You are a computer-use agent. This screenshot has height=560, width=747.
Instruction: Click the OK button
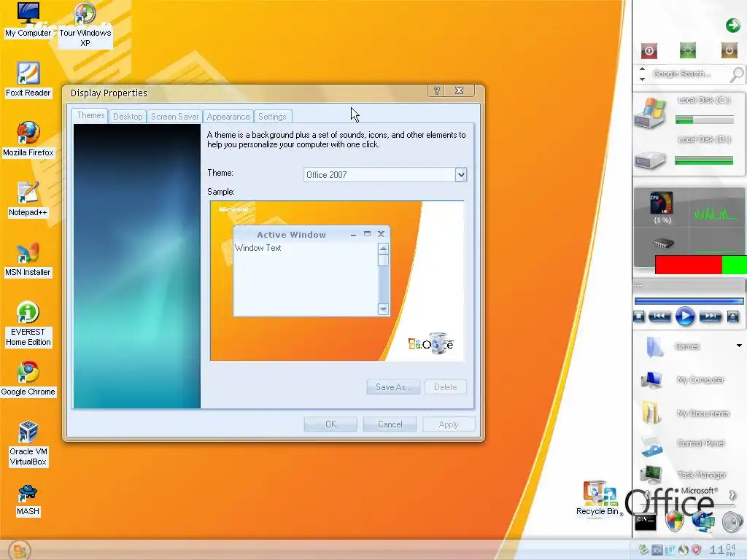click(x=330, y=424)
